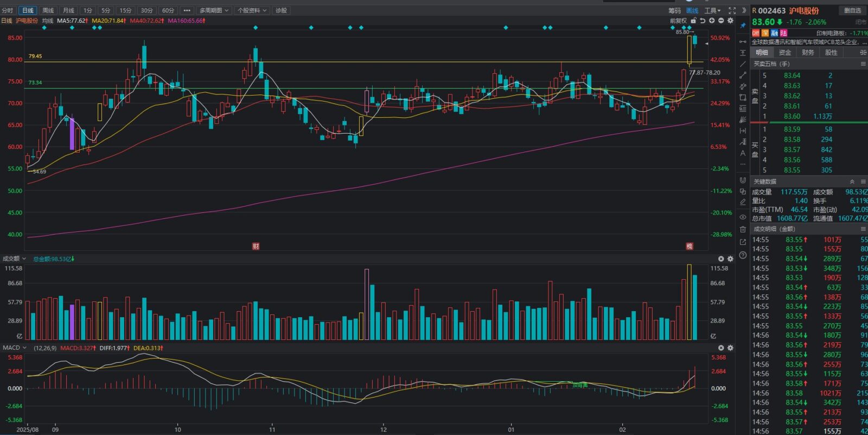The height and width of the screenshot is (435, 868).
Task: Click the undo arrow above the chart
Action: pyautogui.click(x=703, y=21)
